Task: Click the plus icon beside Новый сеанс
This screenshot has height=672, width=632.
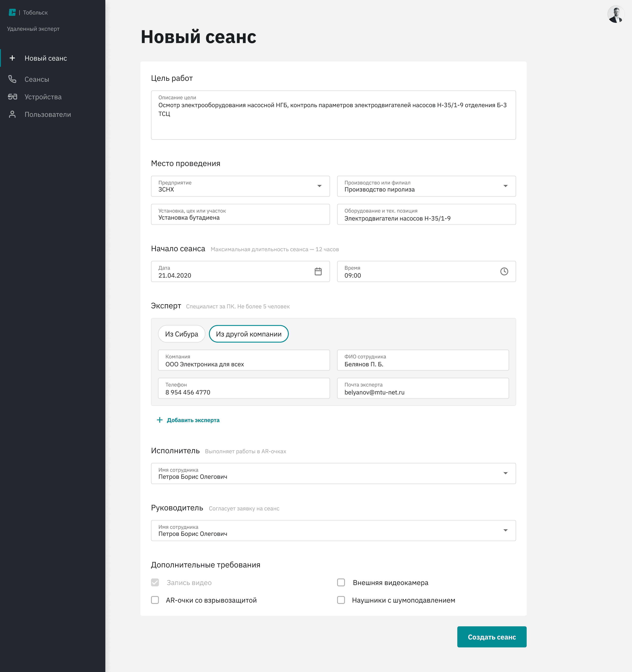Action: coord(12,58)
